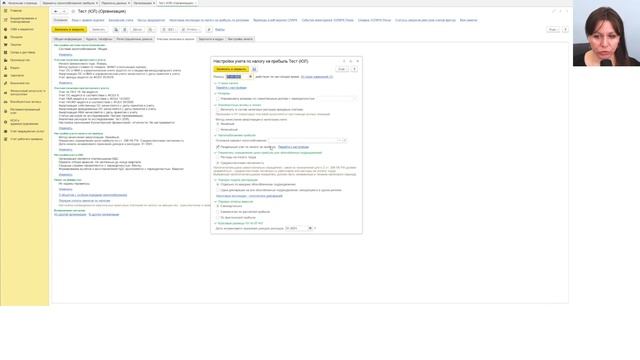Open Варианты налогообложения прибыли window tab
Viewport: 640px width, 360px height.
(x=69, y=3)
